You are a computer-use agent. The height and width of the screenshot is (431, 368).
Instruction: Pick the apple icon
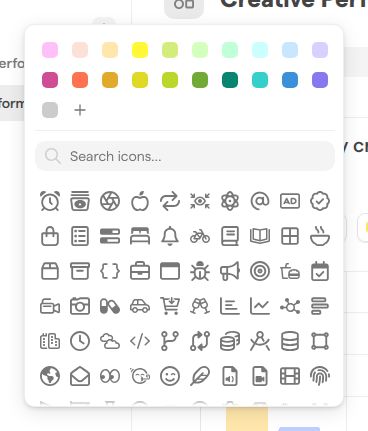point(140,201)
